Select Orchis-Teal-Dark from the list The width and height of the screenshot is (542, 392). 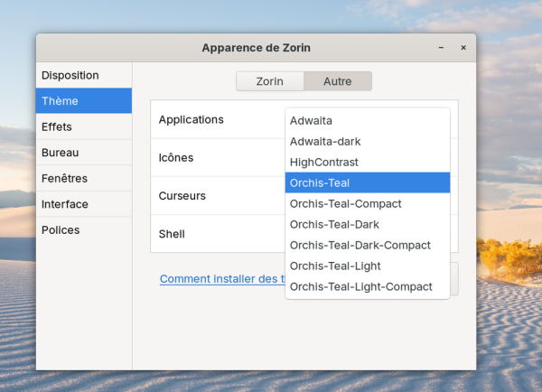pyautogui.click(x=367, y=224)
